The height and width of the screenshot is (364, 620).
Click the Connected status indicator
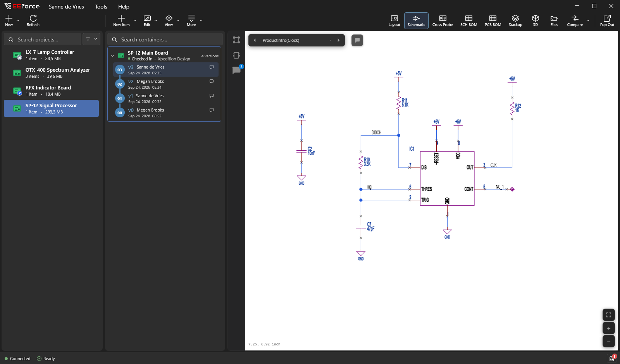point(17,359)
